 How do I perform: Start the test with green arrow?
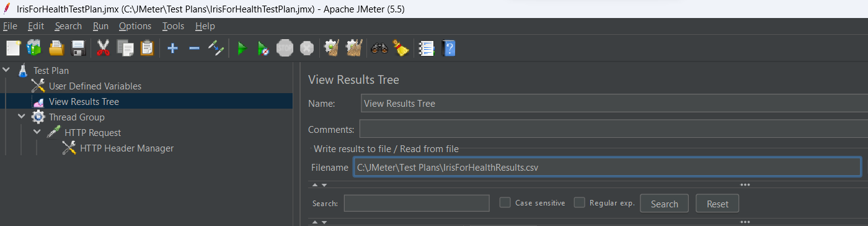(x=242, y=48)
